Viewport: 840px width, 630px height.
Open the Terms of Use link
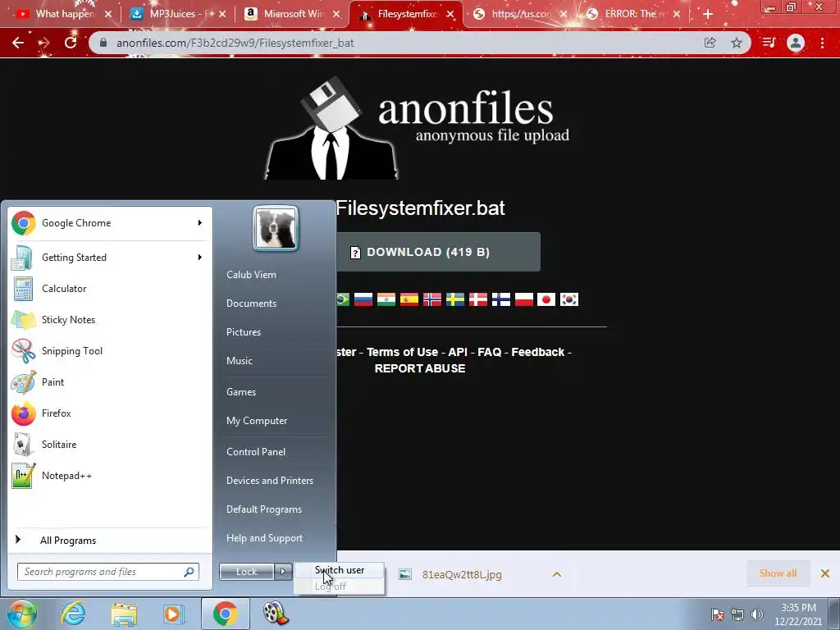tap(402, 352)
